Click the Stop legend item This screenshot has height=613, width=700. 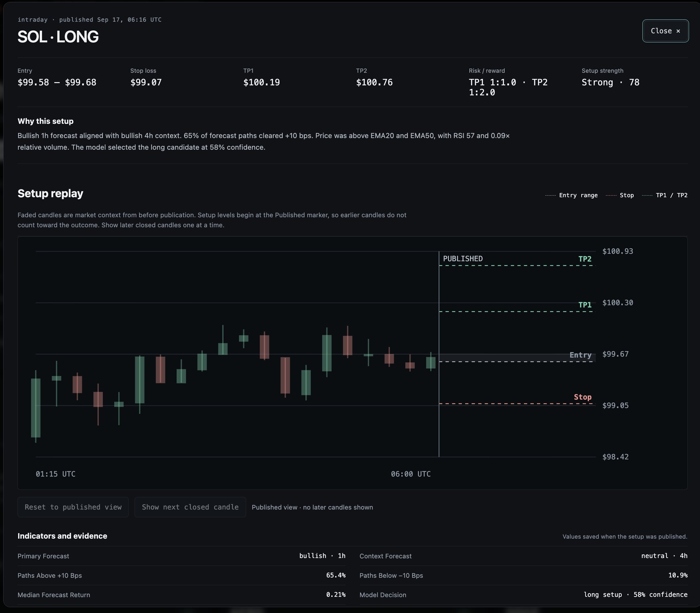pos(619,195)
